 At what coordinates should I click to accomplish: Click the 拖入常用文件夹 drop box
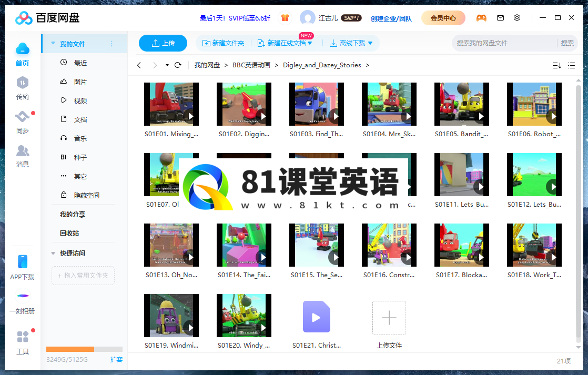[x=83, y=276]
